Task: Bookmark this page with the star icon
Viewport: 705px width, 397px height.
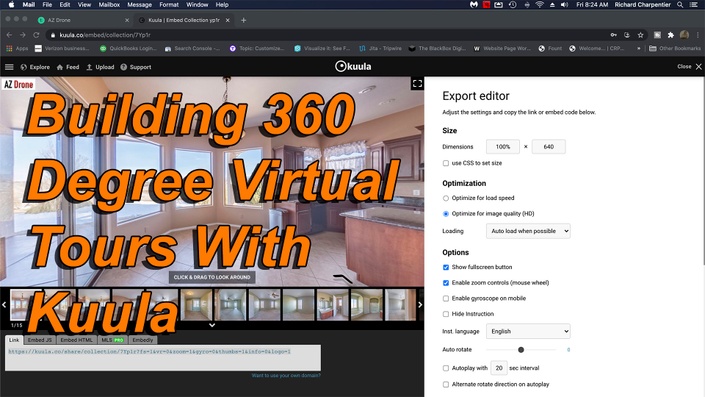Action: [x=641, y=35]
